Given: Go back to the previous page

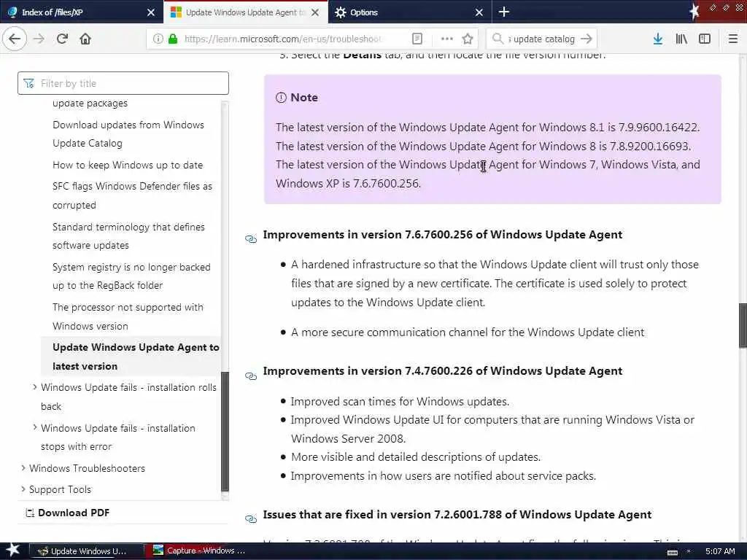Looking at the screenshot, I should click(15, 39).
